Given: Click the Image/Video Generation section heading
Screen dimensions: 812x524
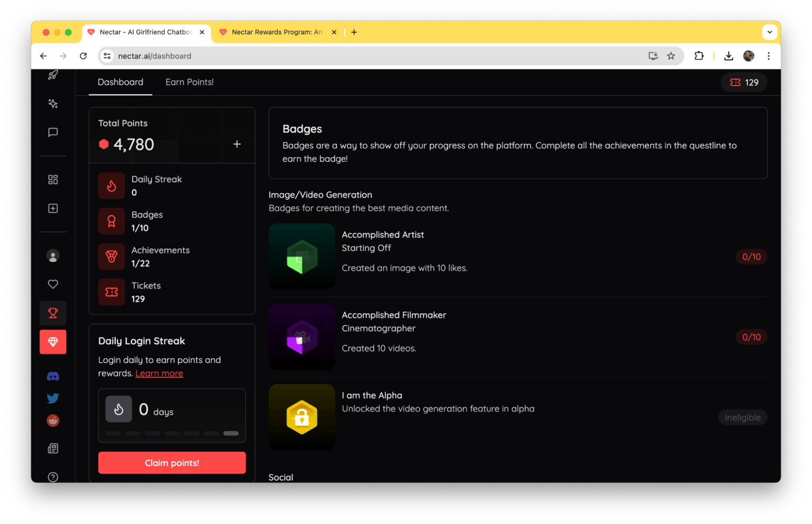Looking at the screenshot, I should point(320,195).
